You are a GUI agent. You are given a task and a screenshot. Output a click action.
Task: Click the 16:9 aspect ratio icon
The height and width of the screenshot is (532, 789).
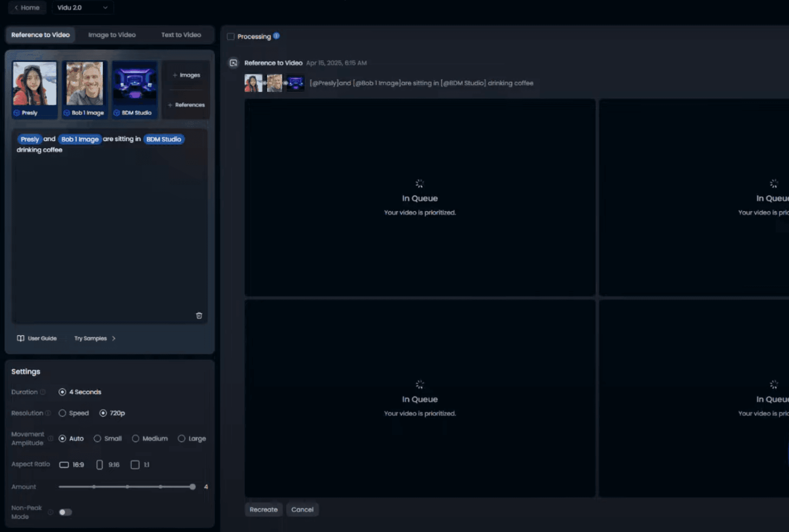coord(64,465)
